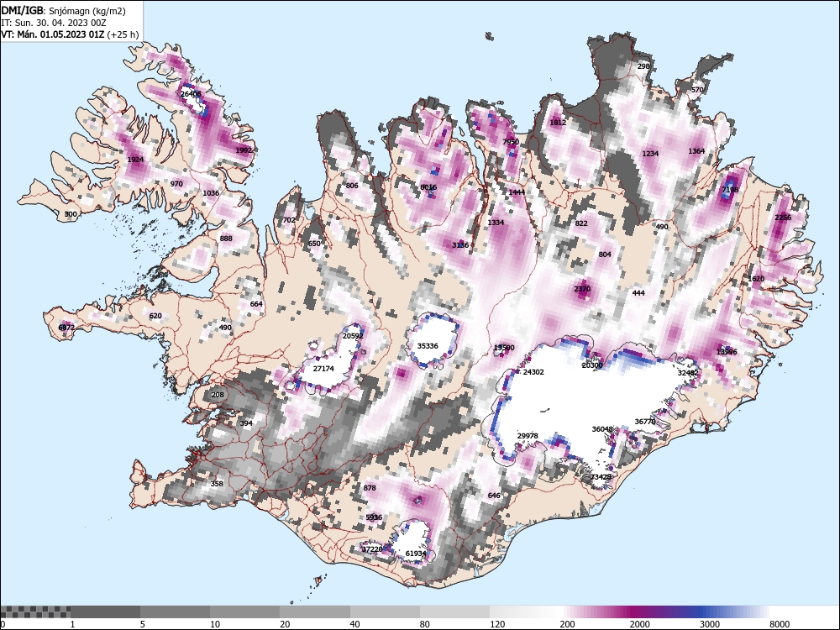Image resolution: width=840 pixels, height=630 pixels.
Task: Click the snow value 664
Action: tap(256, 304)
